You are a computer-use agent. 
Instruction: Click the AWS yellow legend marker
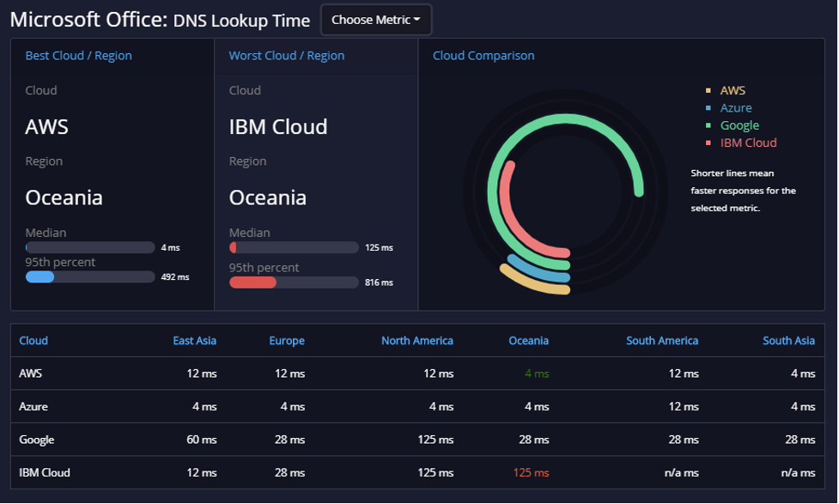[x=708, y=91]
